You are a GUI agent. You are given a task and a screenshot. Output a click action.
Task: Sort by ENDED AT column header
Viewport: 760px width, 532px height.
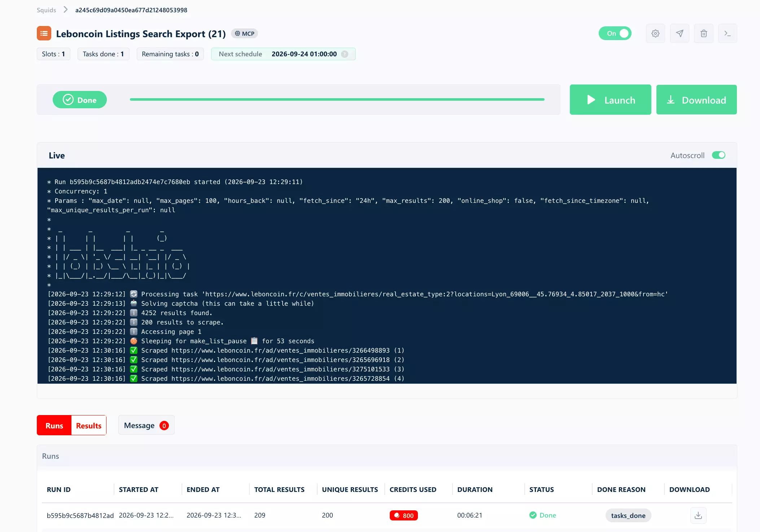(x=203, y=489)
